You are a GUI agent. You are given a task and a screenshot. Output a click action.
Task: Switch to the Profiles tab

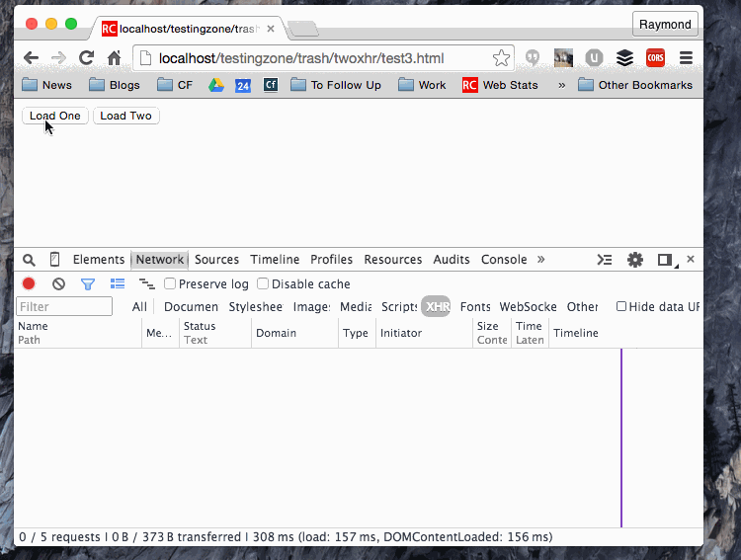coord(331,260)
